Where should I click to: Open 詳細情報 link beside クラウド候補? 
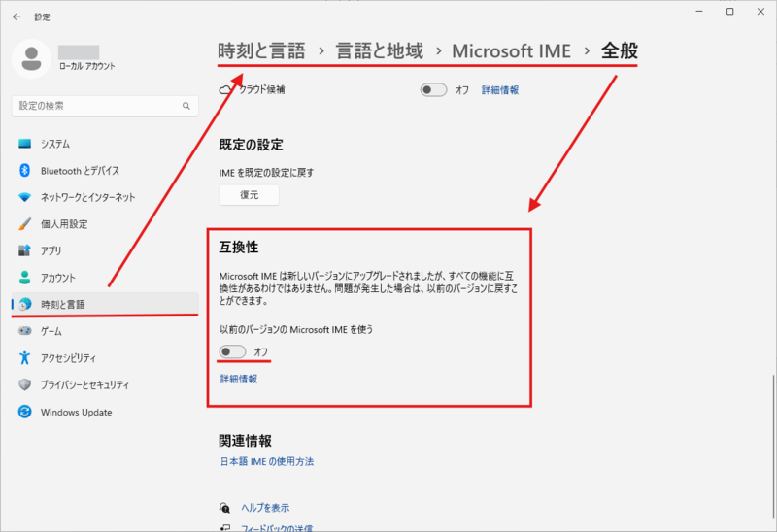pyautogui.click(x=500, y=90)
